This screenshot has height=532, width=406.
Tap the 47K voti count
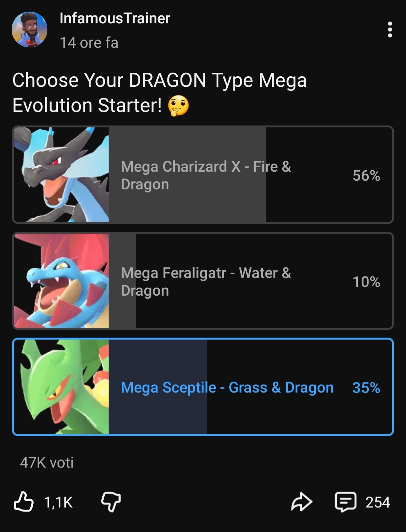tap(47, 462)
